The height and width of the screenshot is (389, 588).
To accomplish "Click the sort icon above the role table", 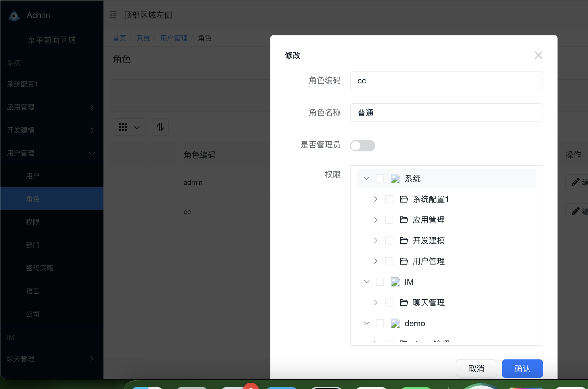I will [x=160, y=127].
